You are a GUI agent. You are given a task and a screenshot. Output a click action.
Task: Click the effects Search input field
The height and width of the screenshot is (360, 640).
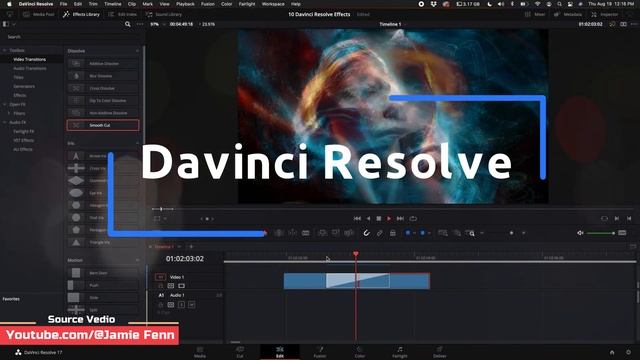[x=73, y=37]
